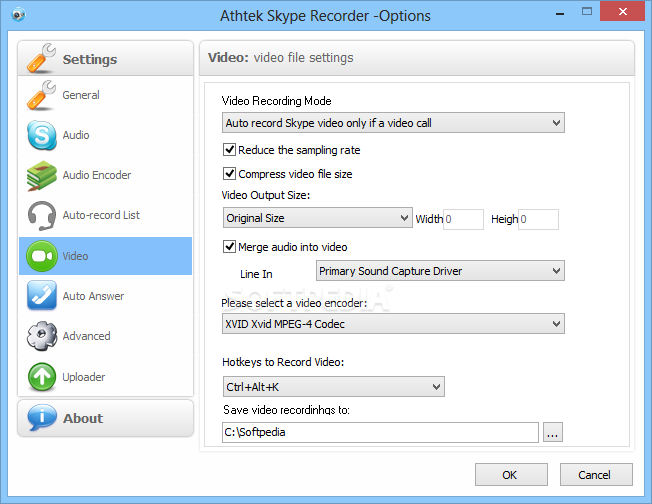652x504 pixels.
Task: Click the app icon in the title bar
Action: (18, 15)
